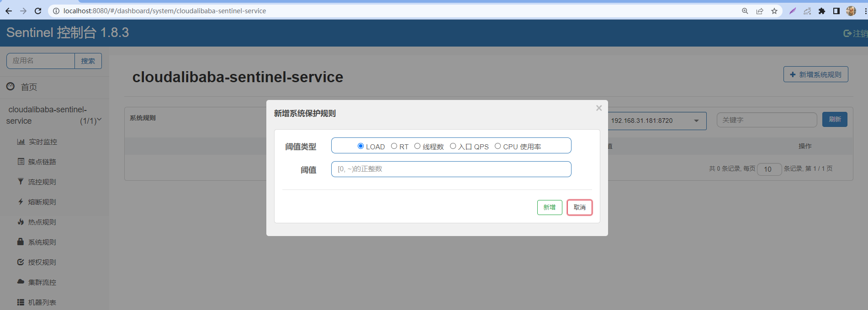Screen dimensions: 868x310
Task: Click the site info icon in address bar
Action: [x=56, y=11]
